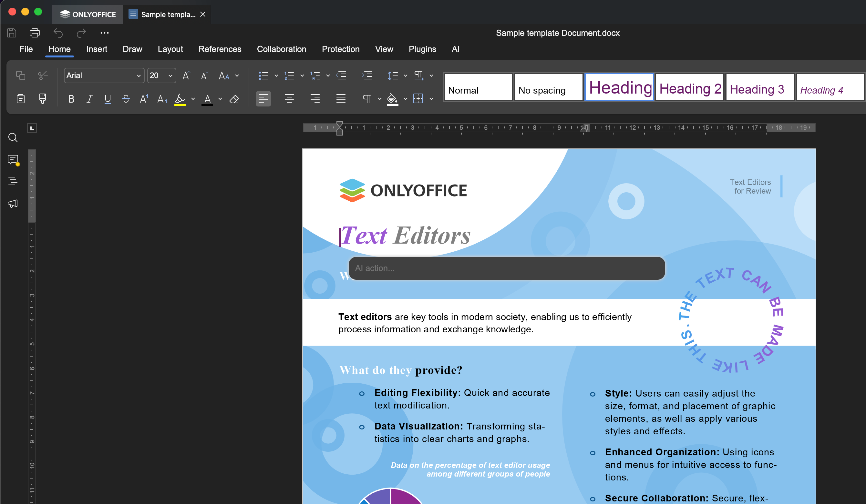Click the Copy icon

point(21,76)
